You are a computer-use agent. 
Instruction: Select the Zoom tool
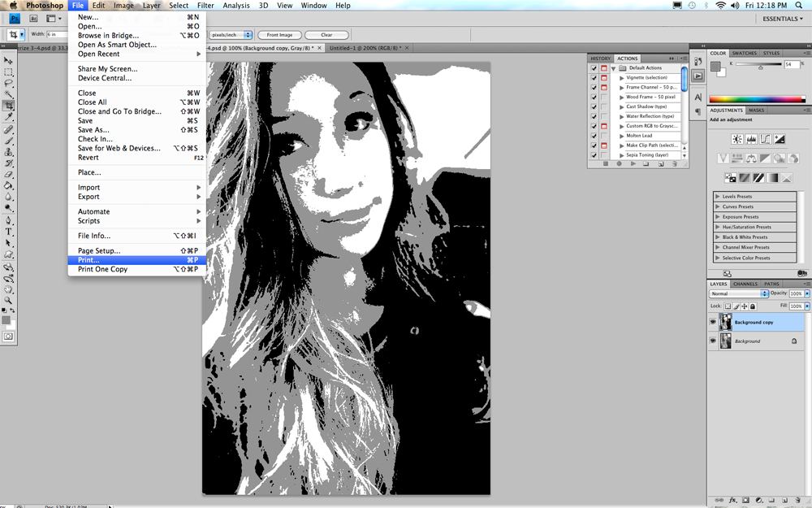pyautogui.click(x=8, y=301)
